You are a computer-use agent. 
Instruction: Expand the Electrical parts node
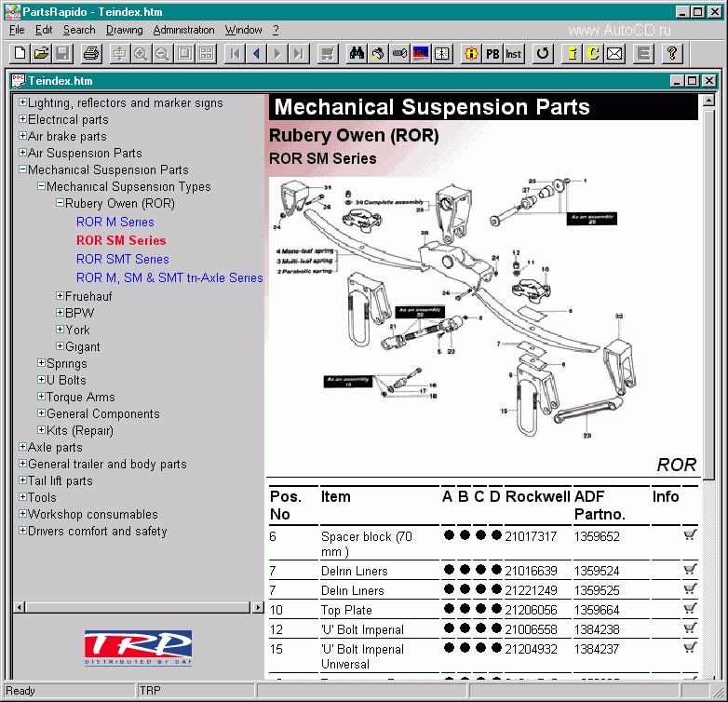(22, 119)
